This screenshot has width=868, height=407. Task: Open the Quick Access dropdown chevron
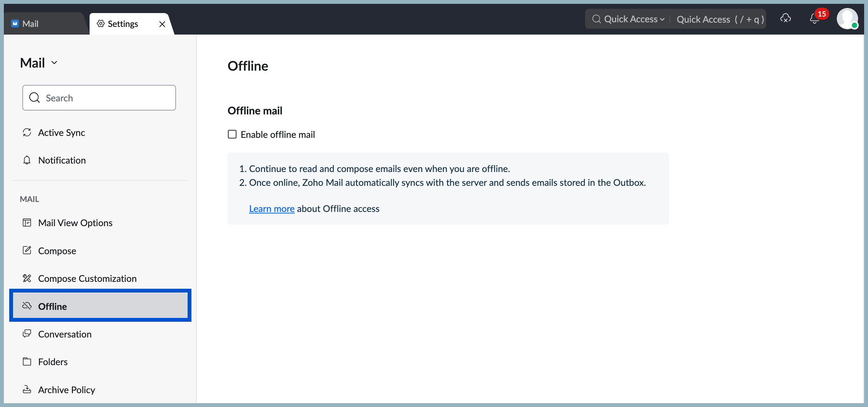coord(662,19)
